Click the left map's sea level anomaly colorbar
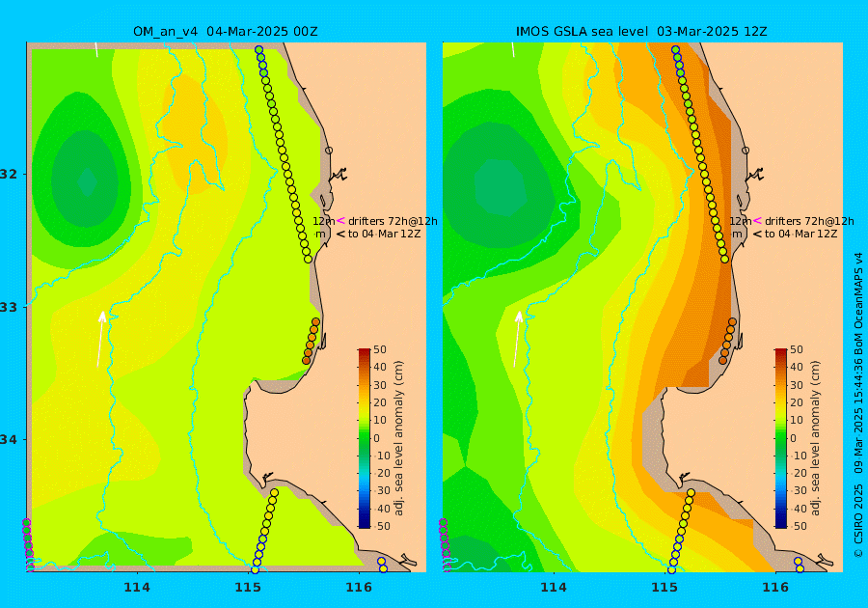Viewport: 868px width, 608px height. [x=365, y=438]
